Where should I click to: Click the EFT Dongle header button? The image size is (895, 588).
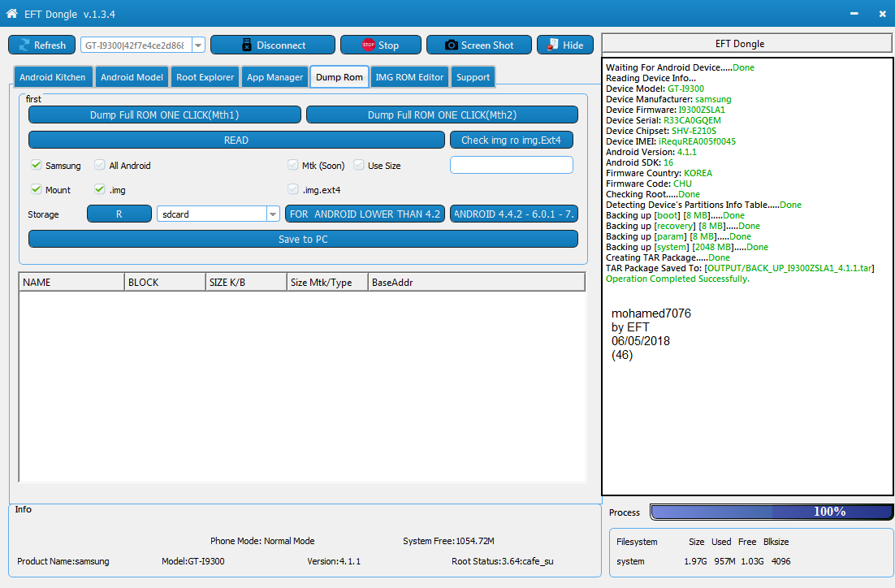(746, 43)
